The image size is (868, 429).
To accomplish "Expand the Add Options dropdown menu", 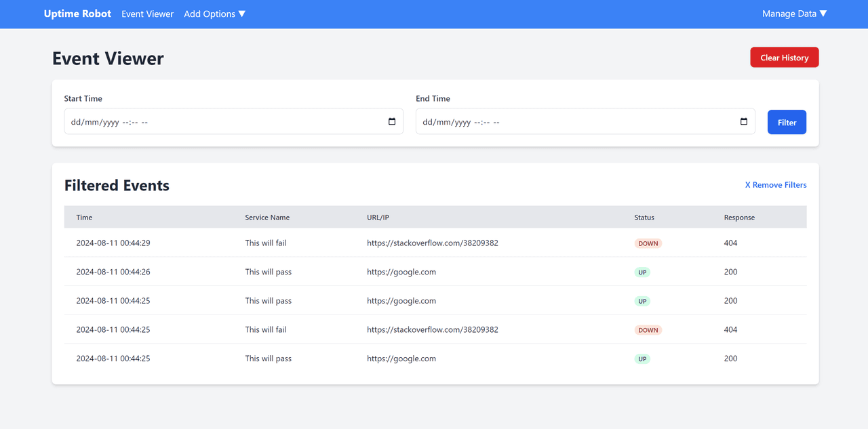I will pos(215,14).
